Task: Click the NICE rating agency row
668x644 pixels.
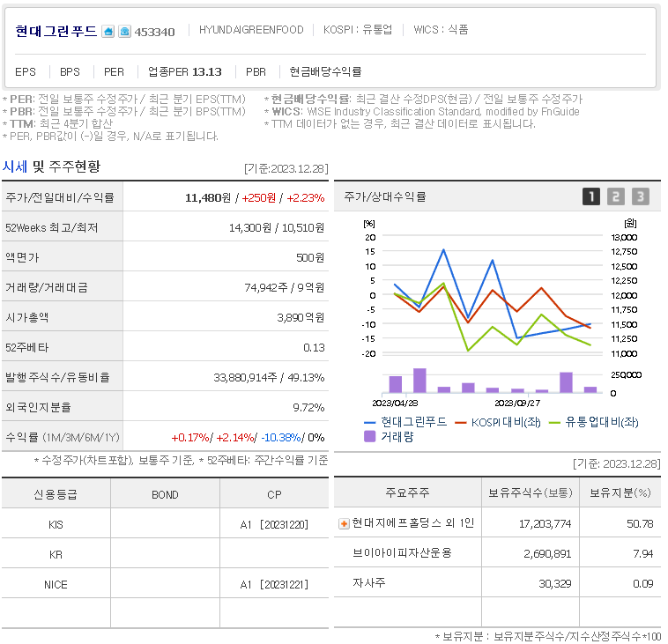Action: 165,584
